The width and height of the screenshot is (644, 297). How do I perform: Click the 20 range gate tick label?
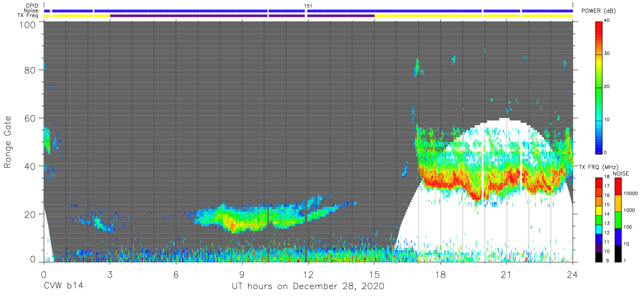click(x=30, y=214)
